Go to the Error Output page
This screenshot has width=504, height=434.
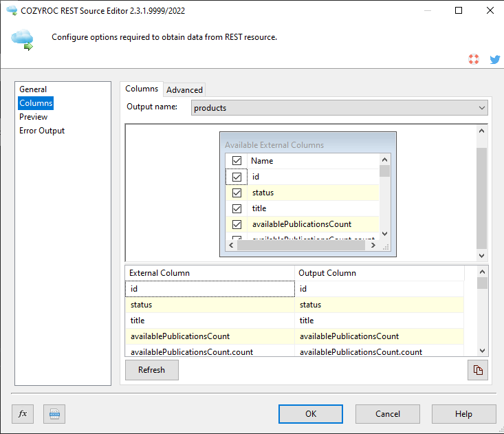tap(42, 131)
